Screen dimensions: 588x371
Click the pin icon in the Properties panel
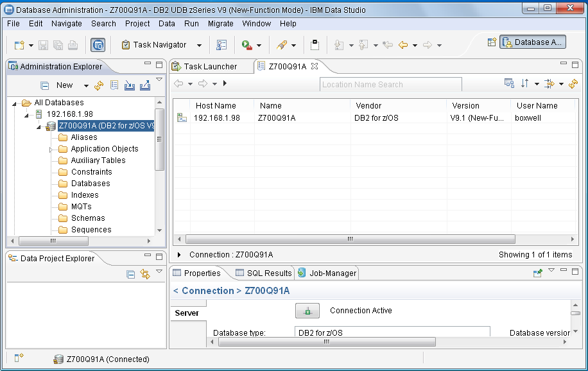538,273
